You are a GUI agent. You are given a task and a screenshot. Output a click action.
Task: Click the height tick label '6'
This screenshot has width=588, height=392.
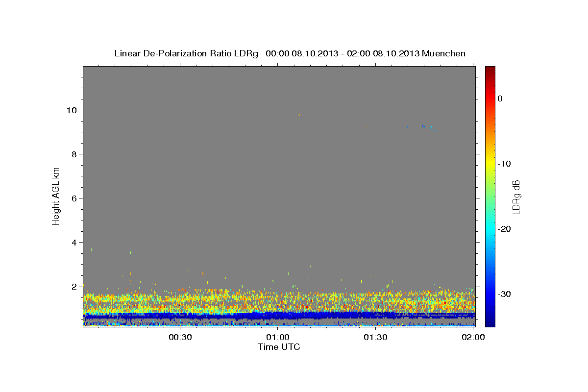tap(75, 198)
